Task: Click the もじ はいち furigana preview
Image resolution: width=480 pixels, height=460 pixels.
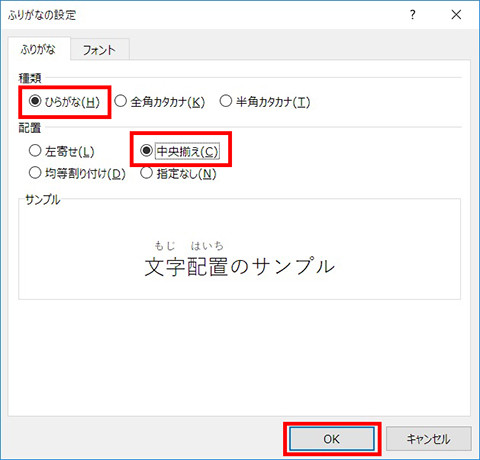Action: click(x=189, y=246)
